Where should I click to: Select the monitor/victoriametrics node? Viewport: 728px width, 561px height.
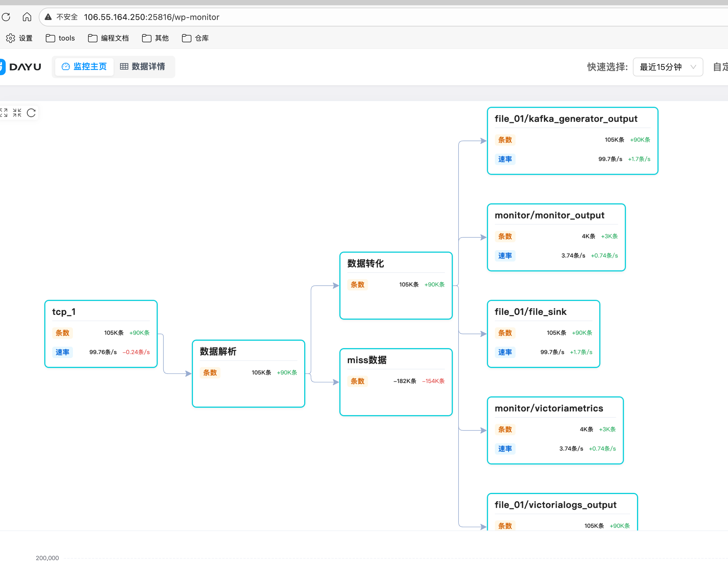(x=555, y=430)
